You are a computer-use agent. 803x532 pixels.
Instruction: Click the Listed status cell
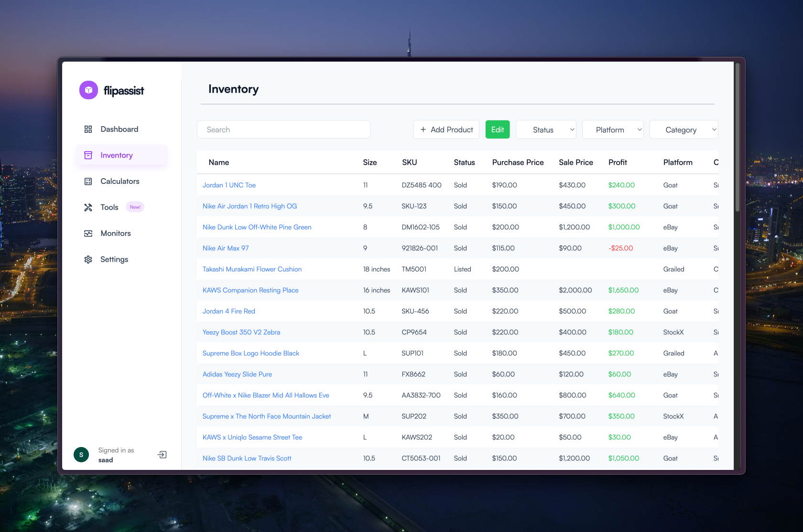(463, 269)
